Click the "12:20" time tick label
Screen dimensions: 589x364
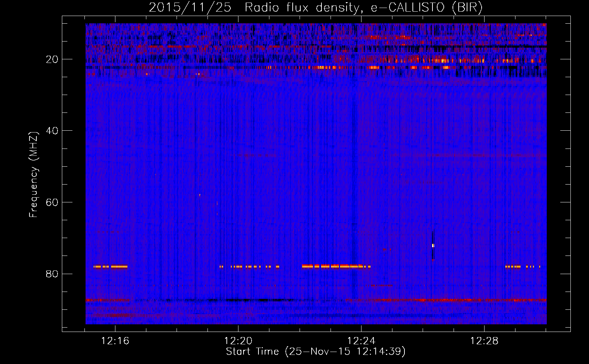point(238,341)
